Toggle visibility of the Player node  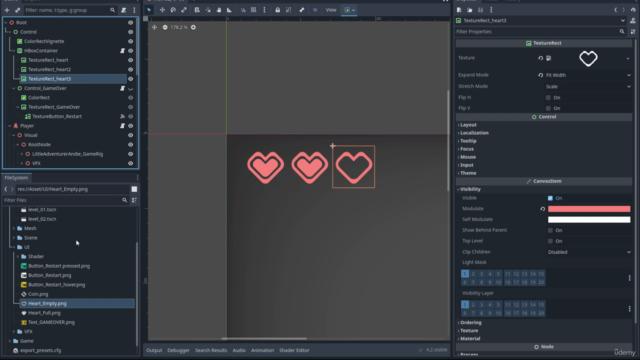(131, 126)
